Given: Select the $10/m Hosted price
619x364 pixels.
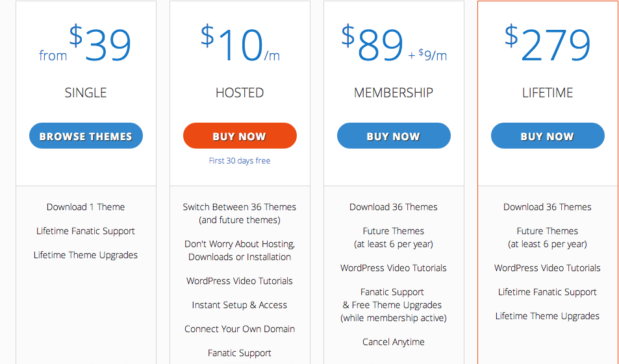Looking at the screenshot, I should pos(240,43).
